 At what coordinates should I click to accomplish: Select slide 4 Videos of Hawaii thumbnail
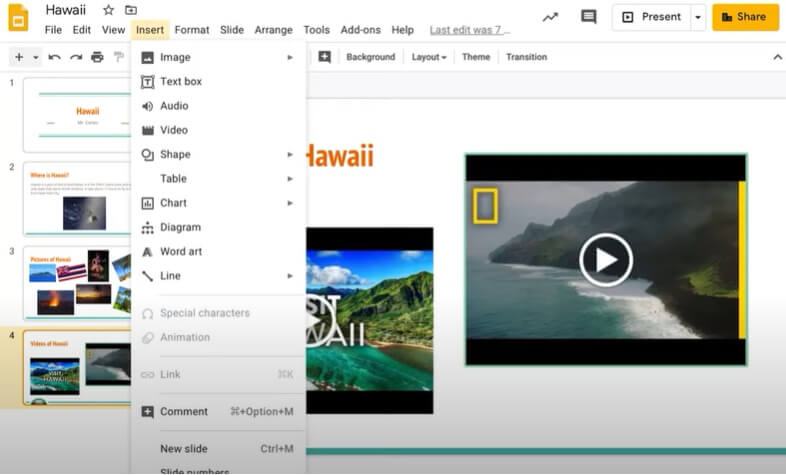pyautogui.click(x=77, y=367)
